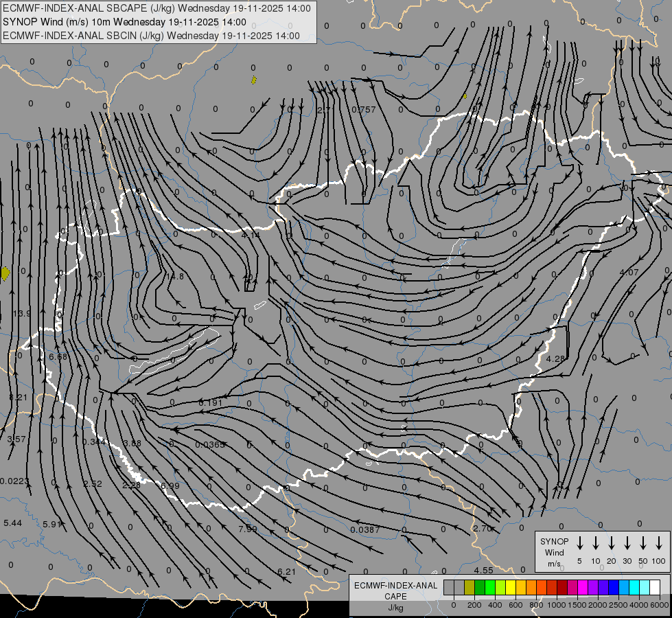The height and width of the screenshot is (618, 672).
Task: Click the SYNOP Wind m/s legend label
Action: (554, 552)
